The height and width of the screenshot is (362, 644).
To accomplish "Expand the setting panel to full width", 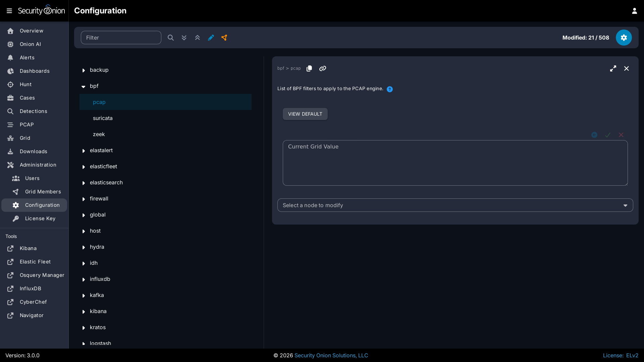I will pyautogui.click(x=613, y=68).
